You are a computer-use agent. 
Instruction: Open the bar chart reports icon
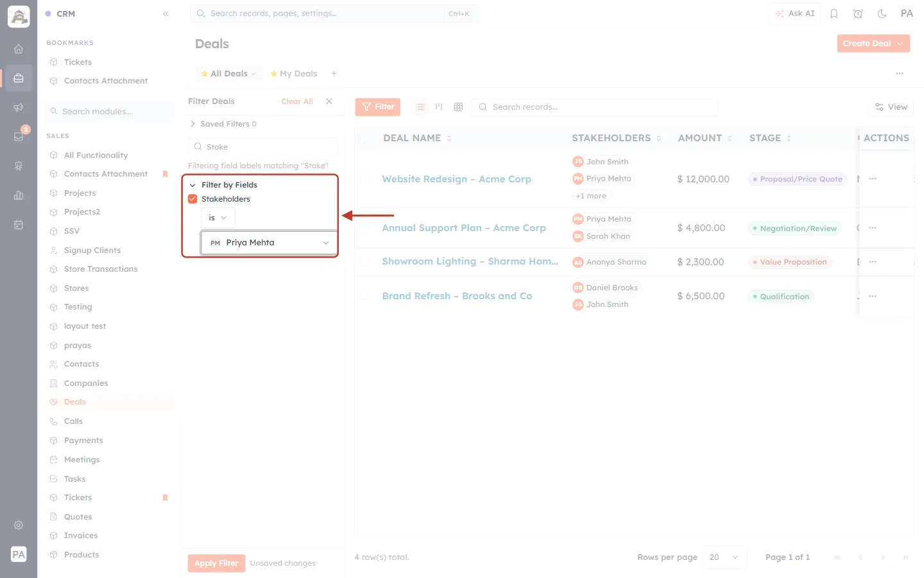pyautogui.click(x=19, y=195)
